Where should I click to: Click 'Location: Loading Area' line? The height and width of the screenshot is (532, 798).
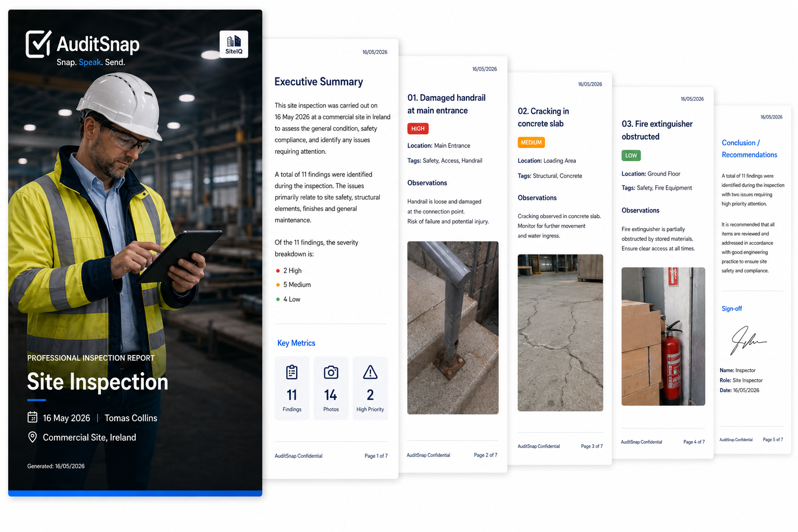click(547, 161)
